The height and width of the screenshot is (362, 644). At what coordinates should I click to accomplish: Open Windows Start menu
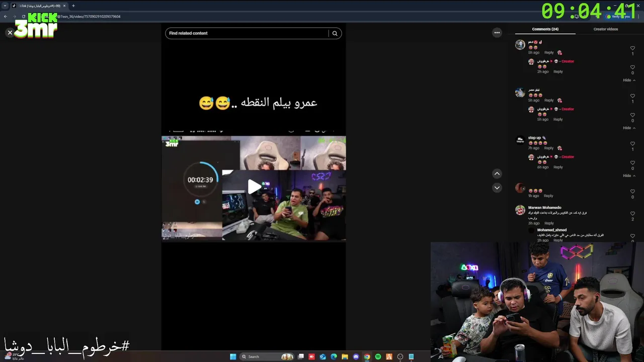pos(233,357)
